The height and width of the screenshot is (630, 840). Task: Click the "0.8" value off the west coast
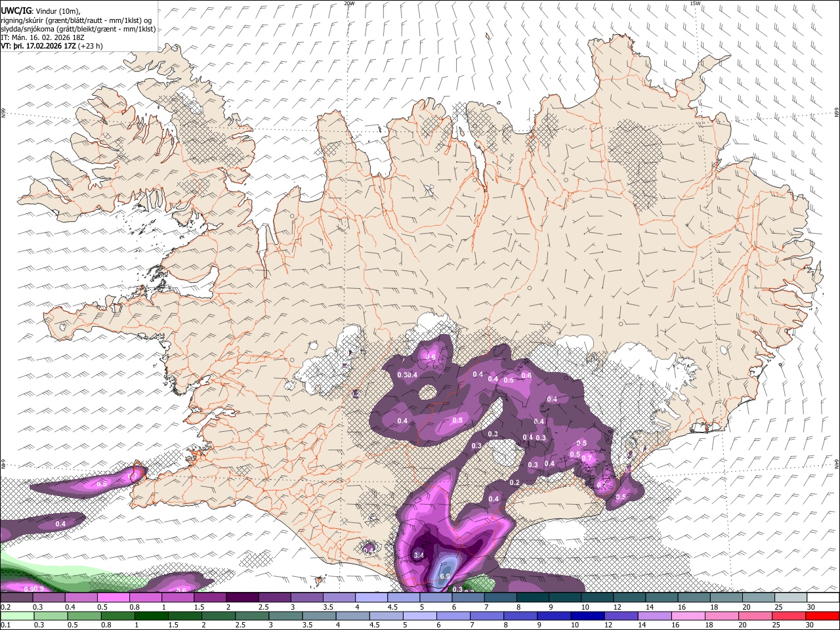tap(102, 484)
